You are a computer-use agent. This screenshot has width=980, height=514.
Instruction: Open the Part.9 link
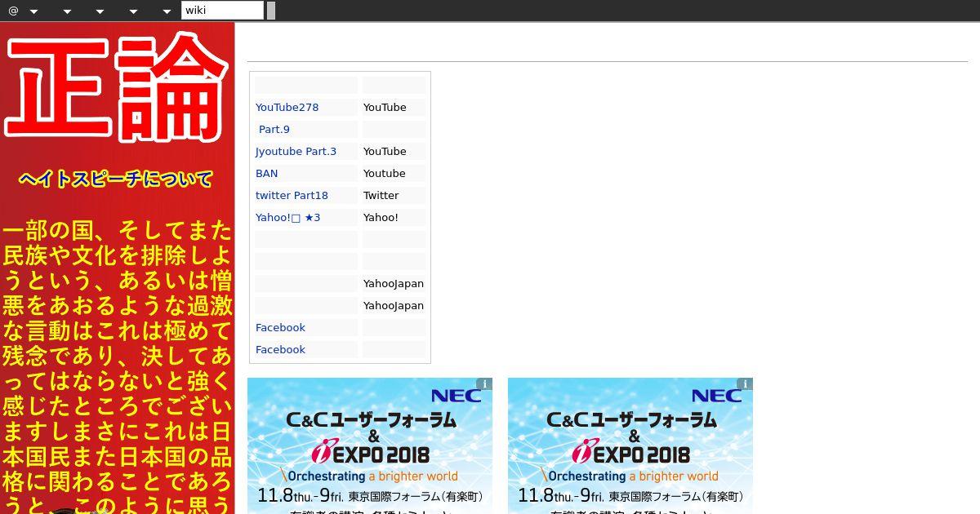[274, 130]
